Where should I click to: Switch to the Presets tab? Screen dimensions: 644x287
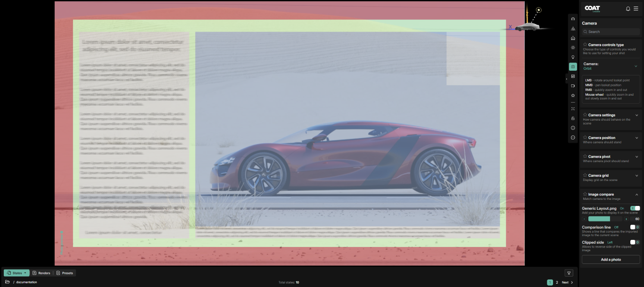tap(65, 273)
